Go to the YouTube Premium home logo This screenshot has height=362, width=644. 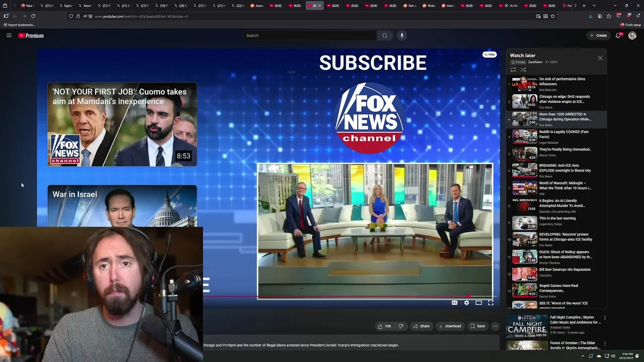(31, 36)
